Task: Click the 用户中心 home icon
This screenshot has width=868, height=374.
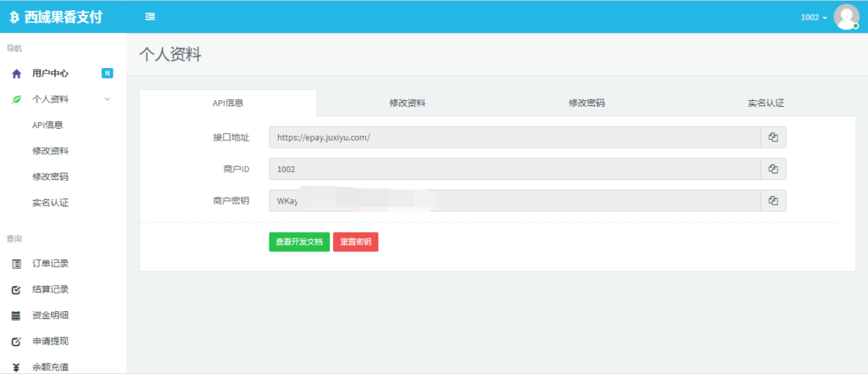Action: click(16, 74)
